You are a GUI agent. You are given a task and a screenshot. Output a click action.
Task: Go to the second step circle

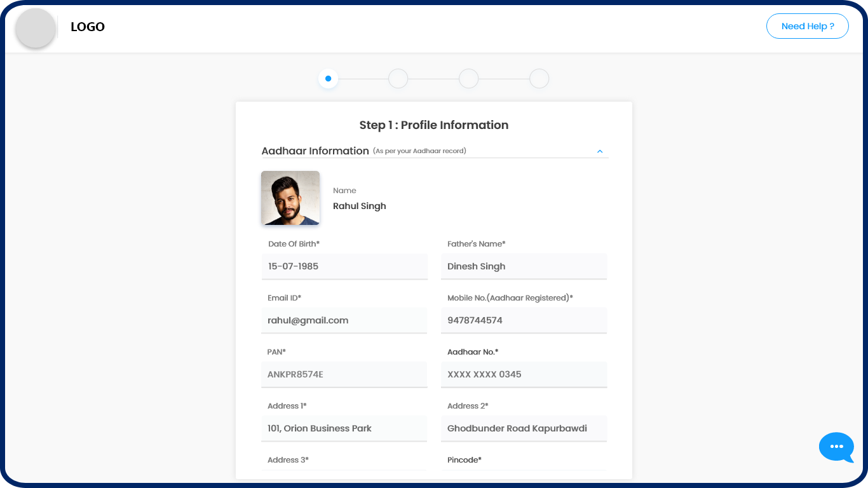coord(398,79)
